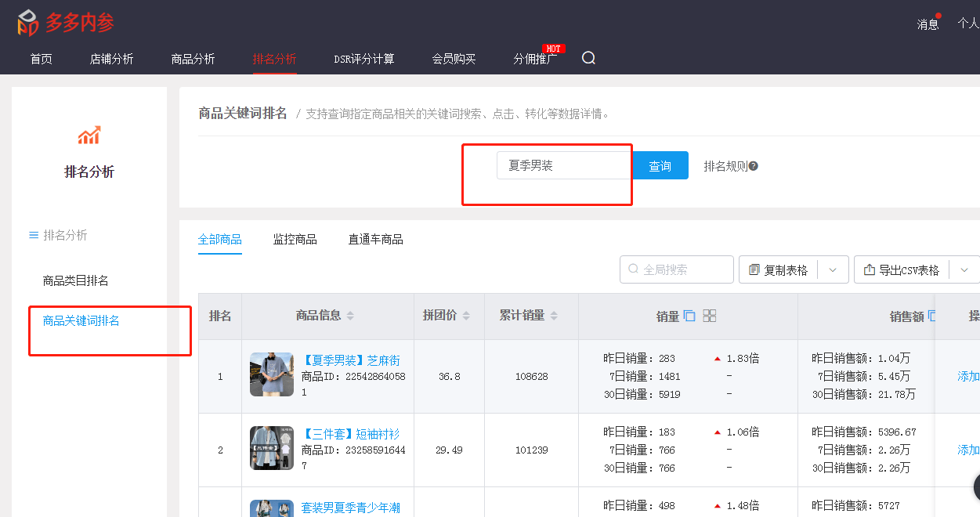
Task: Click the 1.83倍 growth indicator
Action: tap(736, 358)
